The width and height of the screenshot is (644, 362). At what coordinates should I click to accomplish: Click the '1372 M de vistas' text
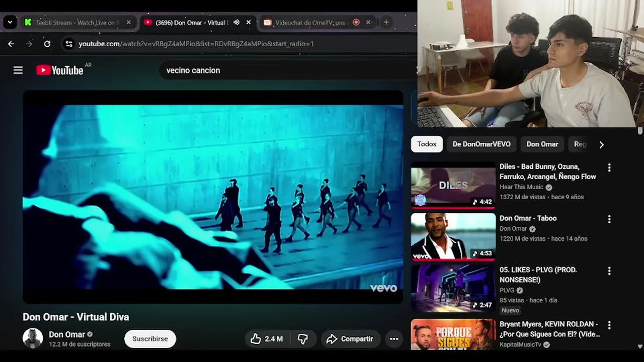[x=522, y=197]
